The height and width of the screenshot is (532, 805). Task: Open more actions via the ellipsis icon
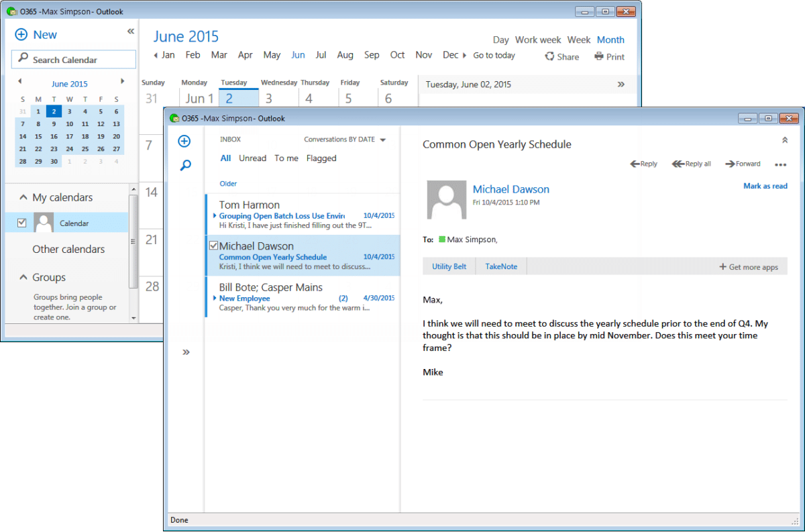780,163
